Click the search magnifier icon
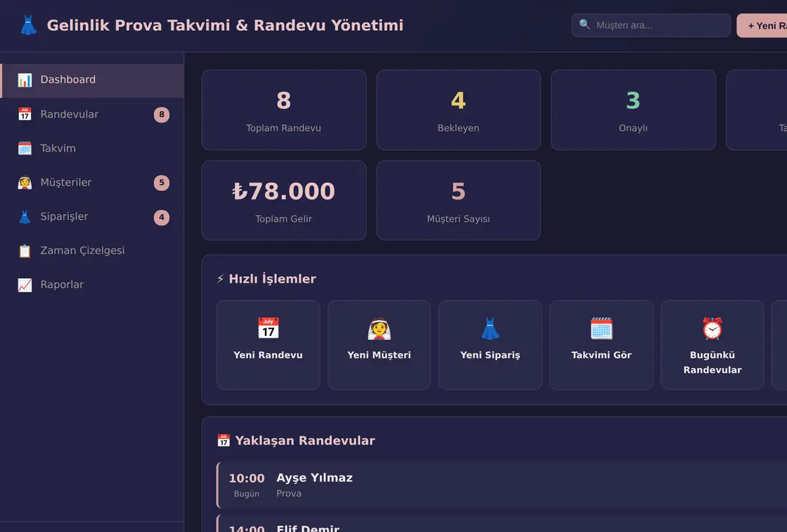Screen dimensions: 787x532 pyautogui.click(x=584, y=25)
